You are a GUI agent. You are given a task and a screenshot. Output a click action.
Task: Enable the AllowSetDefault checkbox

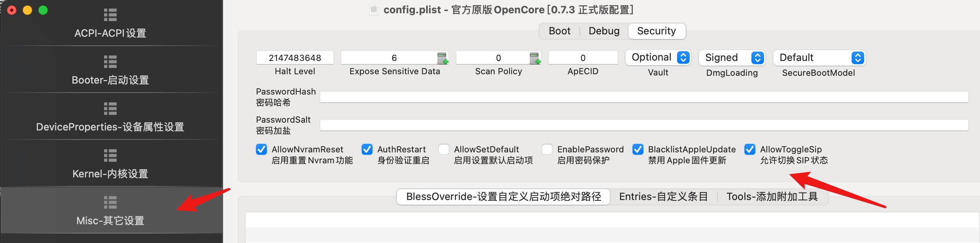444,149
